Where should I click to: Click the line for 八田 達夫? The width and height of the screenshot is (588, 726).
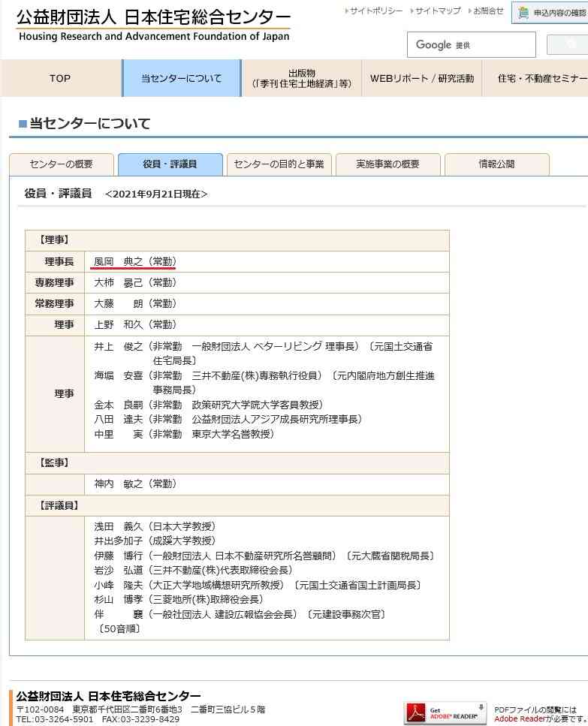pyautogui.click(x=228, y=419)
